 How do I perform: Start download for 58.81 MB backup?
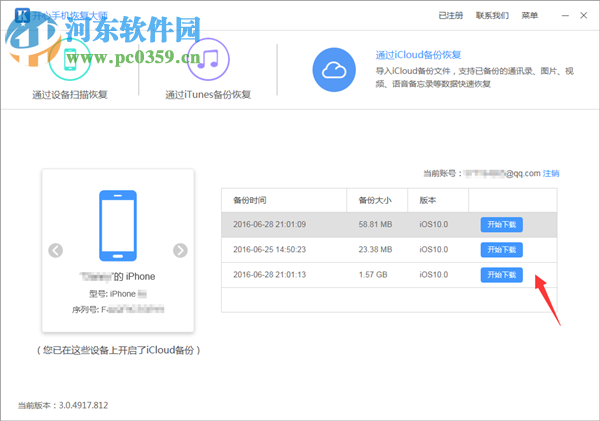[x=502, y=225]
